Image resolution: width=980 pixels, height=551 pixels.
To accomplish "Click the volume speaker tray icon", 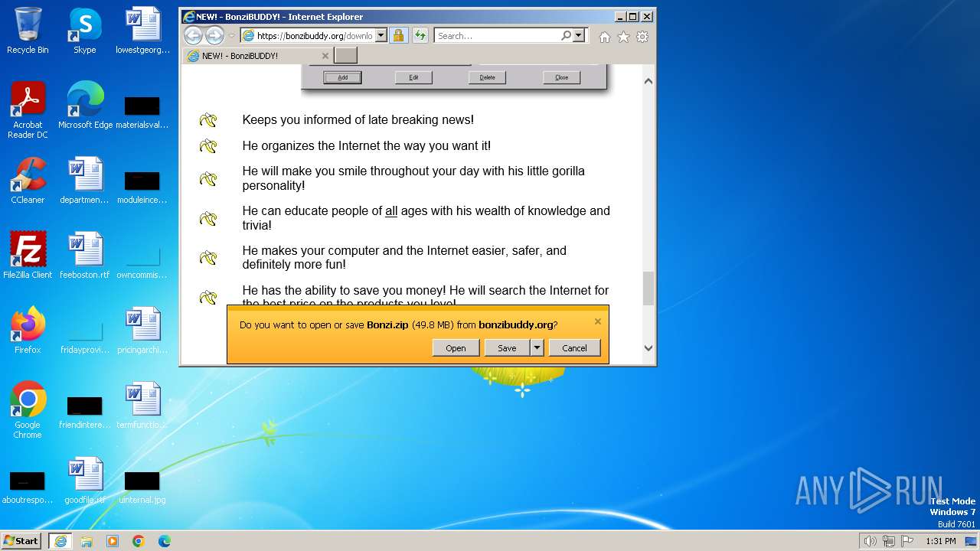I will click(870, 541).
